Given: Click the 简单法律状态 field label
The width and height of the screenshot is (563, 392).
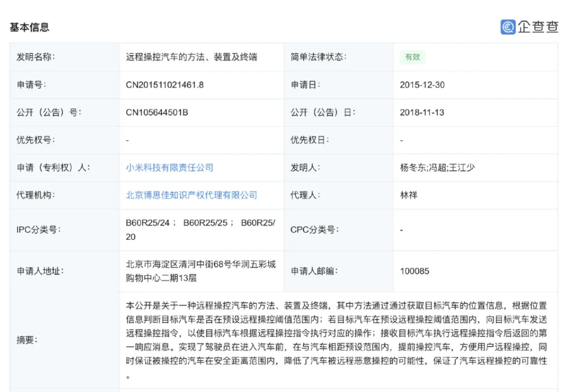Looking at the screenshot, I should 319,57.
